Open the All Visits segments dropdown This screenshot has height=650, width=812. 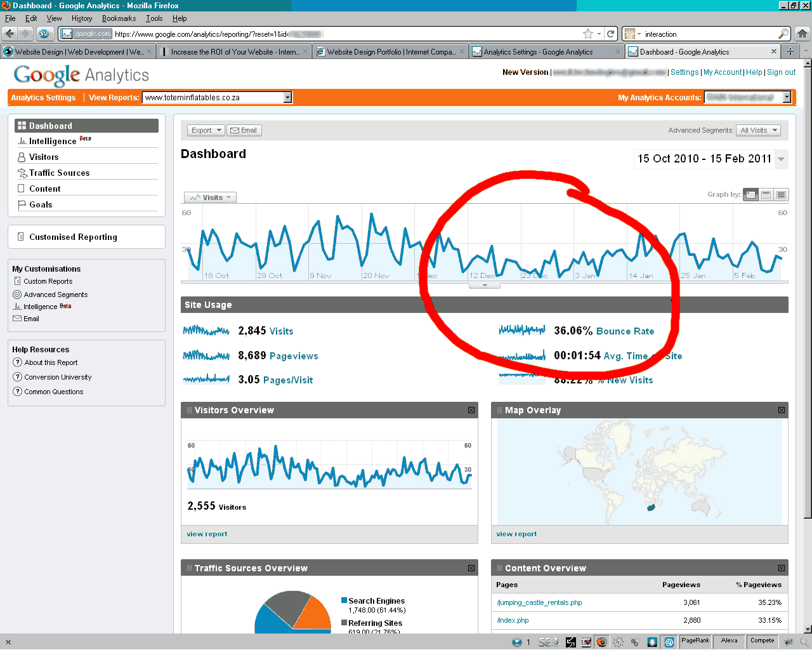click(759, 130)
